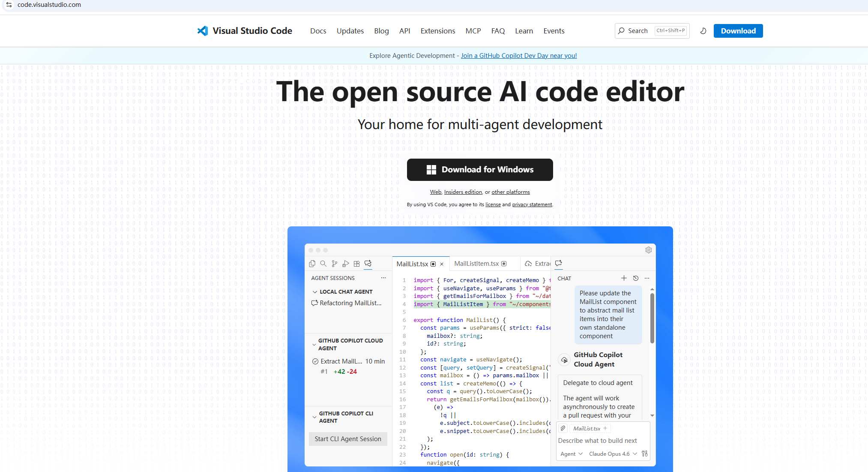Click the settings gear icon in editor window

tap(649, 250)
